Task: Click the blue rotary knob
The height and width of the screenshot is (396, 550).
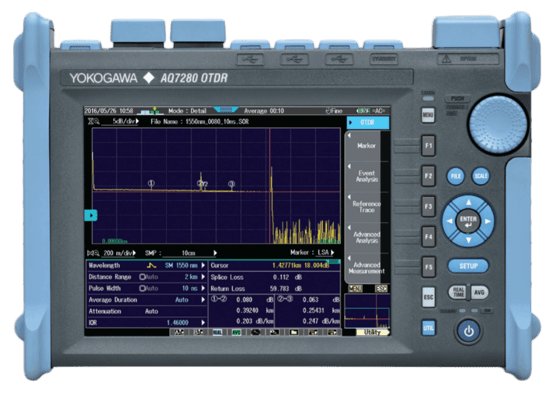Action: (x=498, y=124)
